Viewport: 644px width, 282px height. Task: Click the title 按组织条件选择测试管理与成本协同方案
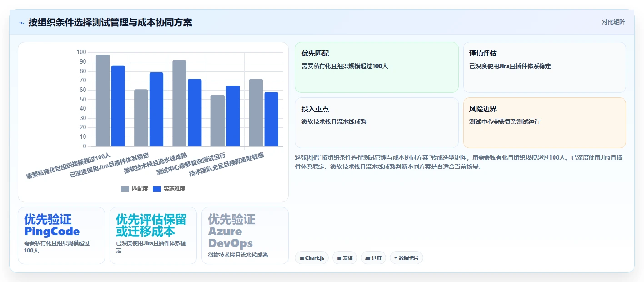pos(110,22)
